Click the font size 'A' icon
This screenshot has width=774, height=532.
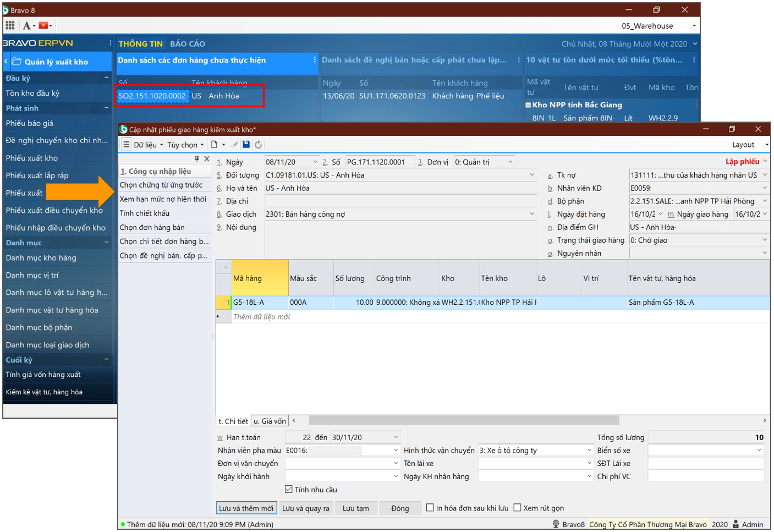pyautogui.click(x=26, y=25)
